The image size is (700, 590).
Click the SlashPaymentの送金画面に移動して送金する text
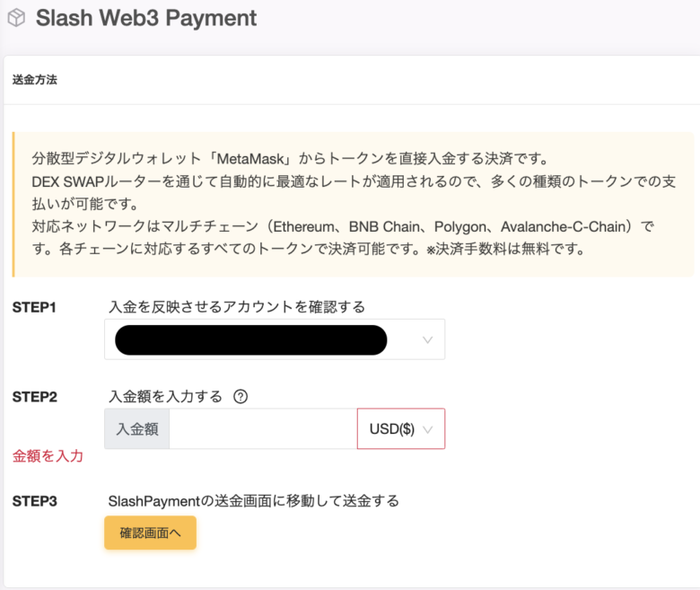(x=254, y=501)
